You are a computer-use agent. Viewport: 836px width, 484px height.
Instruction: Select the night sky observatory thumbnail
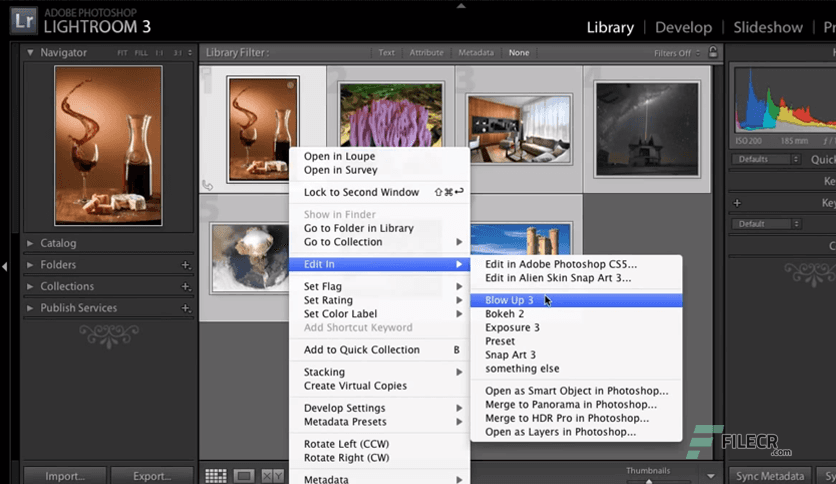647,130
